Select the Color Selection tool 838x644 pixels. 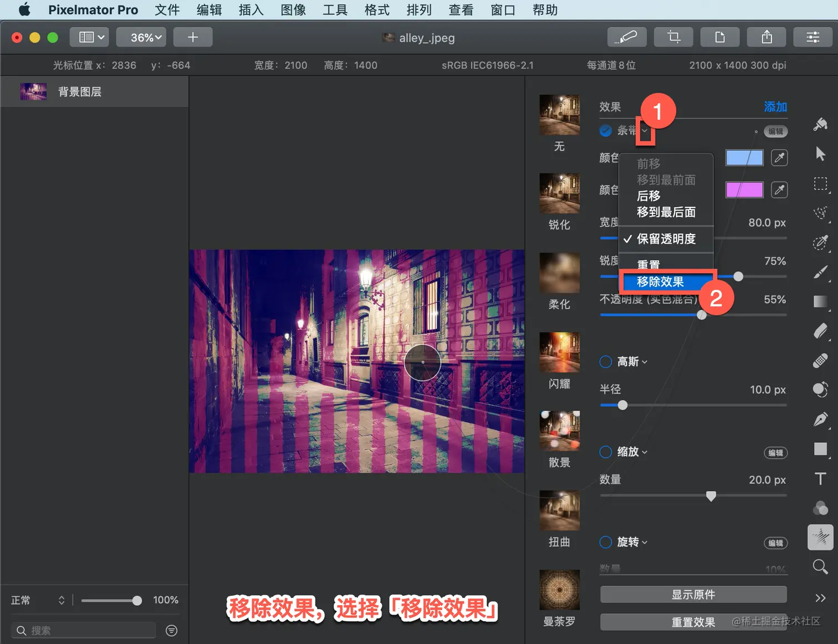[820, 242]
